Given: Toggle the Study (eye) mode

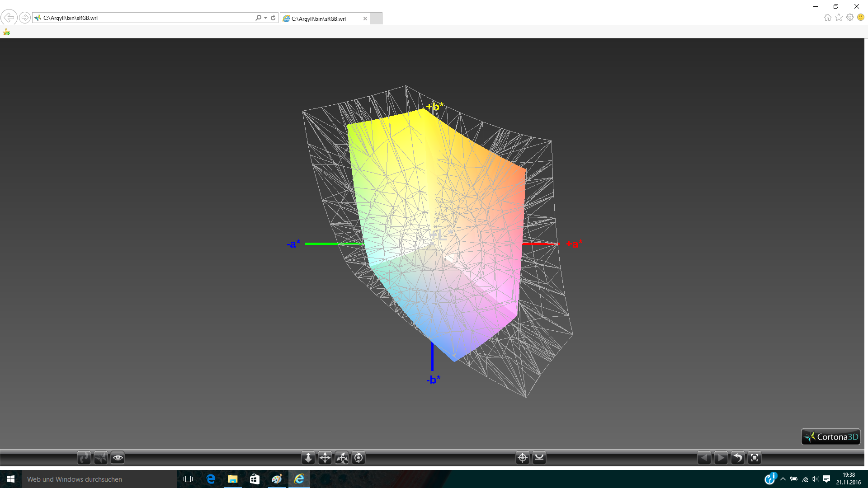Looking at the screenshot, I should pos(118,458).
